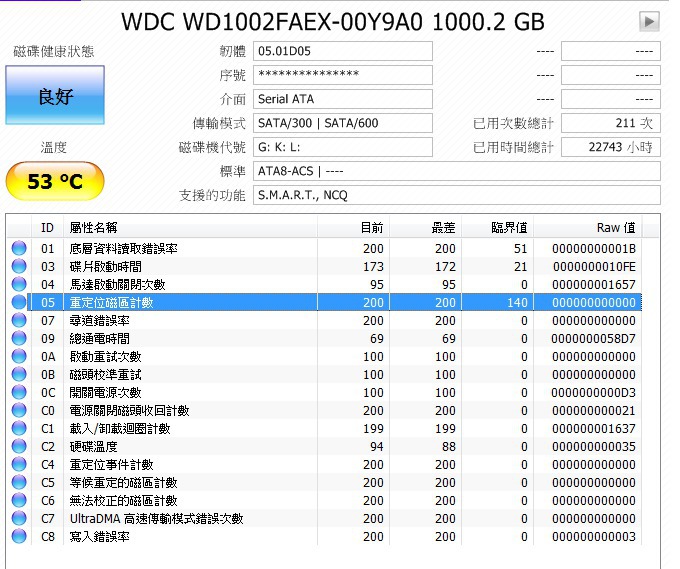This screenshot has height=569, width=680.
Task: Click the status circle for attribute 0C
Action: point(19,392)
